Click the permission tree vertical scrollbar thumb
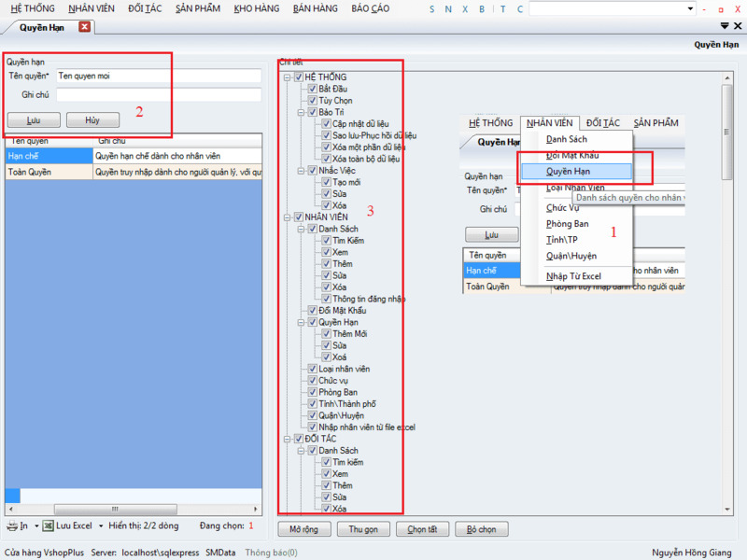 click(x=727, y=132)
